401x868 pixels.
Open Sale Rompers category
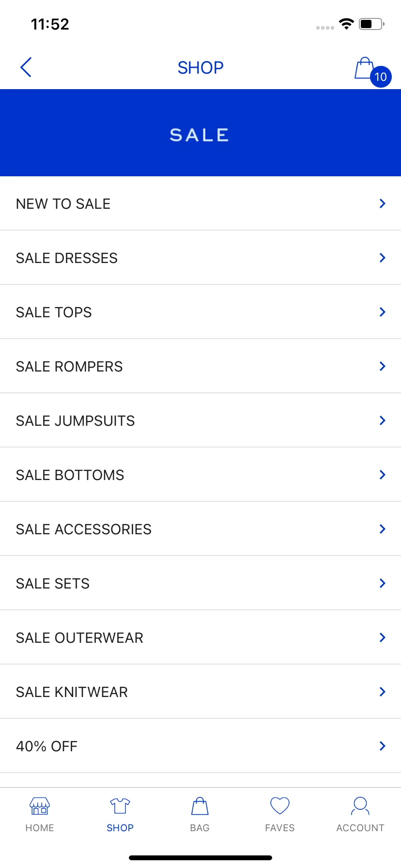pos(200,366)
